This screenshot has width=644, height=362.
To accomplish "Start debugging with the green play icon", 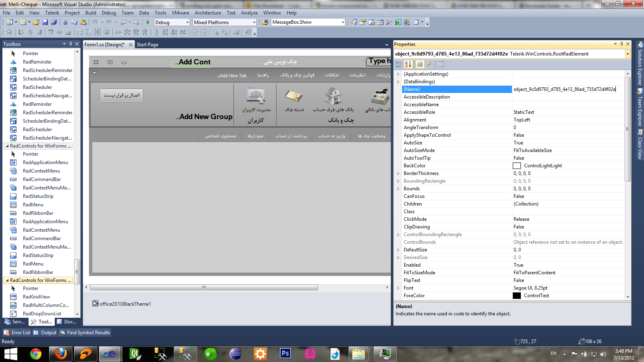I will (x=148, y=22).
